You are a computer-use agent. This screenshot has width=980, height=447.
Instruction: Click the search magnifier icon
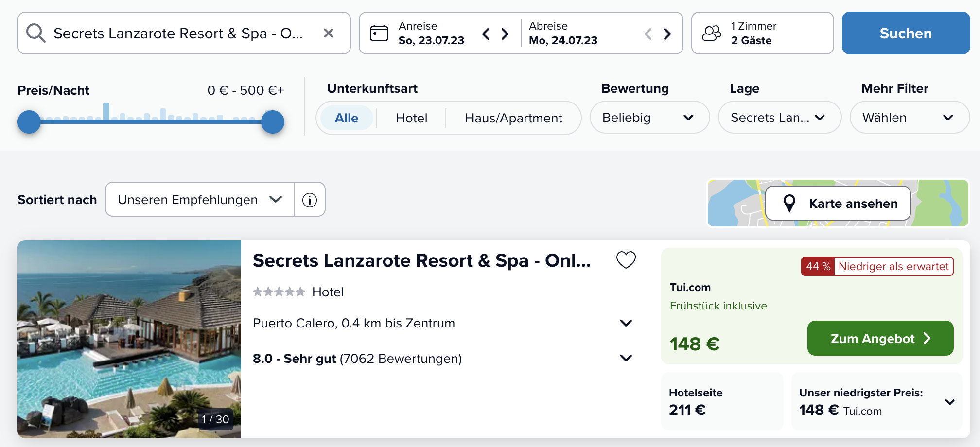point(36,33)
